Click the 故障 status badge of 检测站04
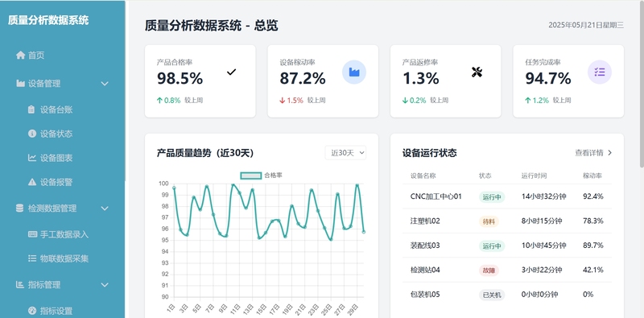The height and width of the screenshot is (318, 644). point(489,271)
